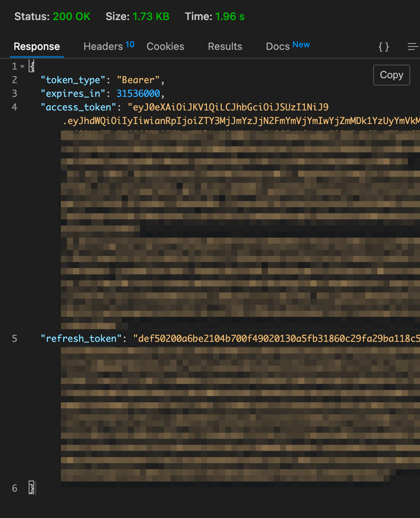Click the 200 OK status value
Viewport: 420px width, 518px height.
click(x=71, y=17)
